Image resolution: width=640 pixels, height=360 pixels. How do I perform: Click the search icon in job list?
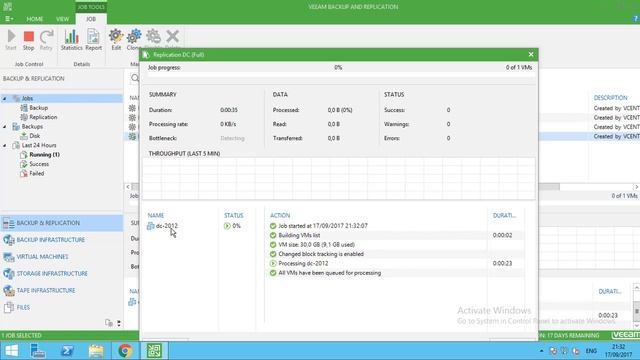(x=135, y=78)
